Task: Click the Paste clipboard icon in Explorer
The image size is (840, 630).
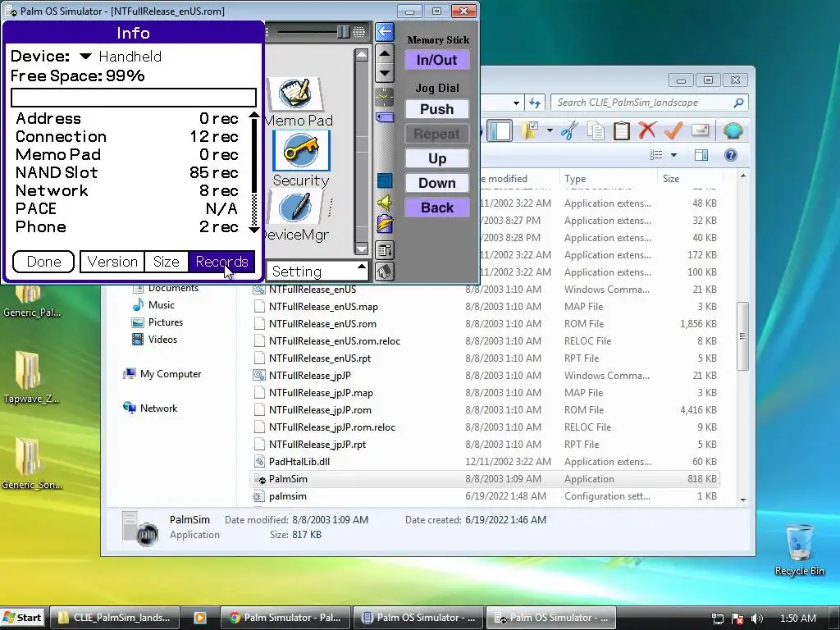Action: click(x=622, y=130)
